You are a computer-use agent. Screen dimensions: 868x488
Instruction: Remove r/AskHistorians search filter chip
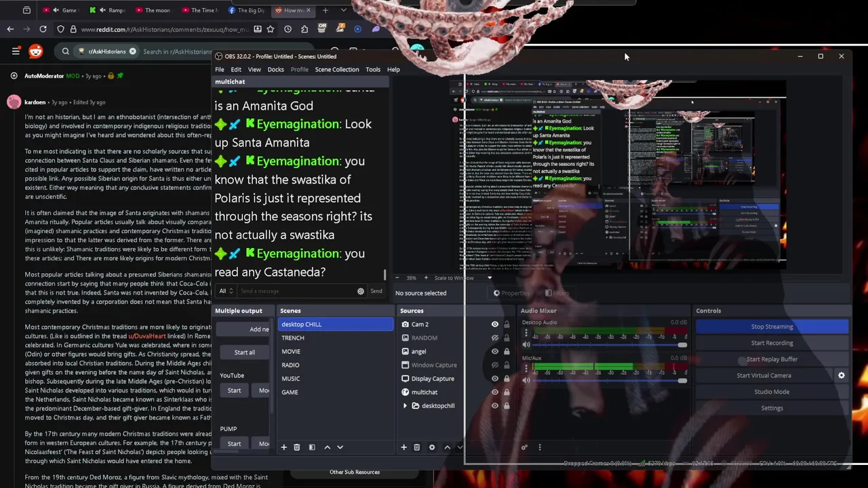click(x=133, y=52)
